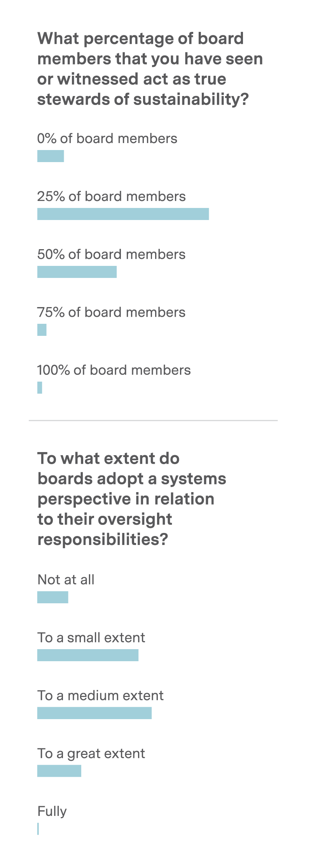Screen dimensions: 311x868
Task: Click the stewards of sustainability question heading
Action: click(x=150, y=69)
